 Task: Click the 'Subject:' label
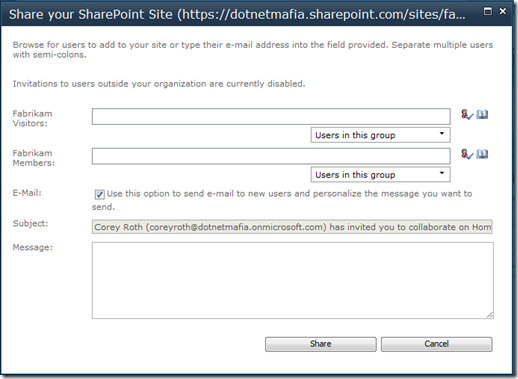[30, 223]
